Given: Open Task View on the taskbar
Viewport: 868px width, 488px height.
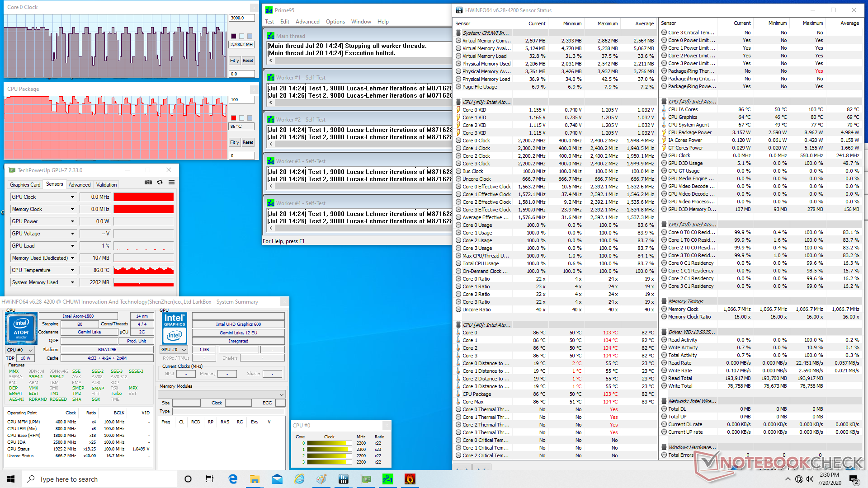Looking at the screenshot, I should [x=210, y=479].
